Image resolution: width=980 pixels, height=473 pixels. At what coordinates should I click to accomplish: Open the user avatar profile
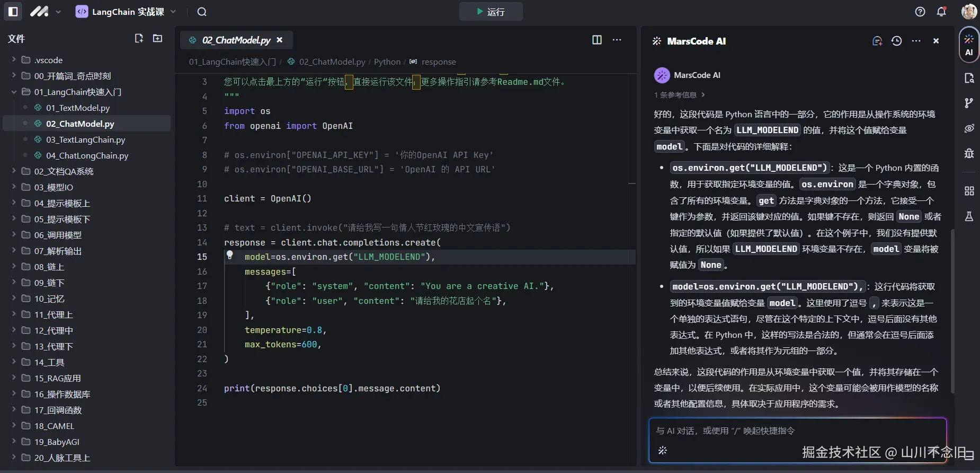click(x=969, y=11)
